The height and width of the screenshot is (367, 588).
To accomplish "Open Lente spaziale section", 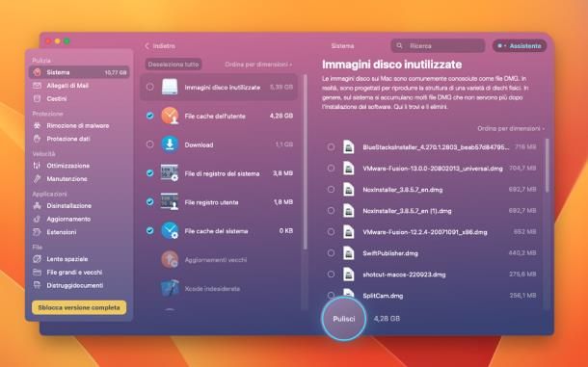I will 79,259.
